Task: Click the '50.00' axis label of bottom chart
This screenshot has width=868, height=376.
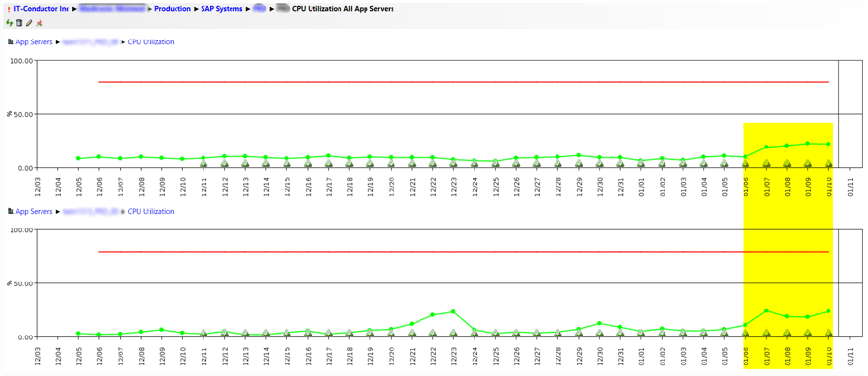Action: 24,283
